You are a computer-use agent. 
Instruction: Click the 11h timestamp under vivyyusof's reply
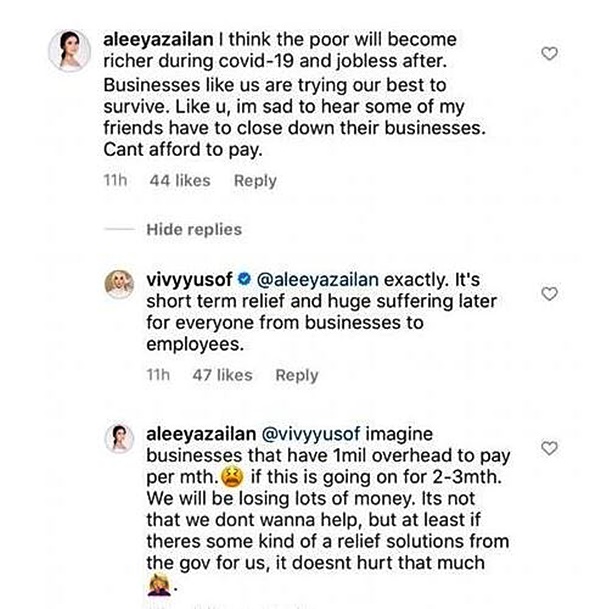pyautogui.click(x=158, y=375)
